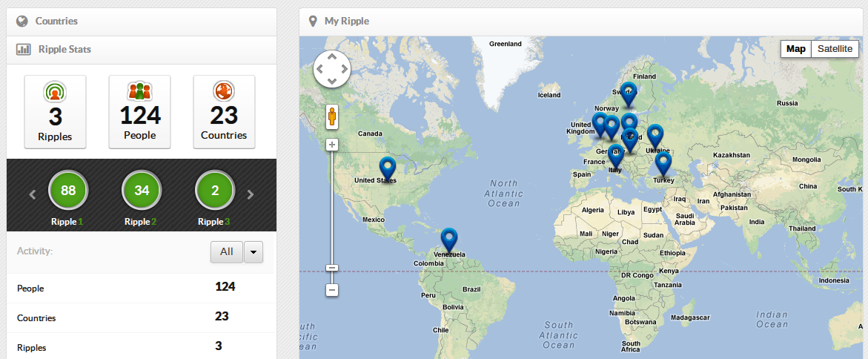Select the map marker on Ukraine
The width and height of the screenshot is (868, 359).
(655, 136)
